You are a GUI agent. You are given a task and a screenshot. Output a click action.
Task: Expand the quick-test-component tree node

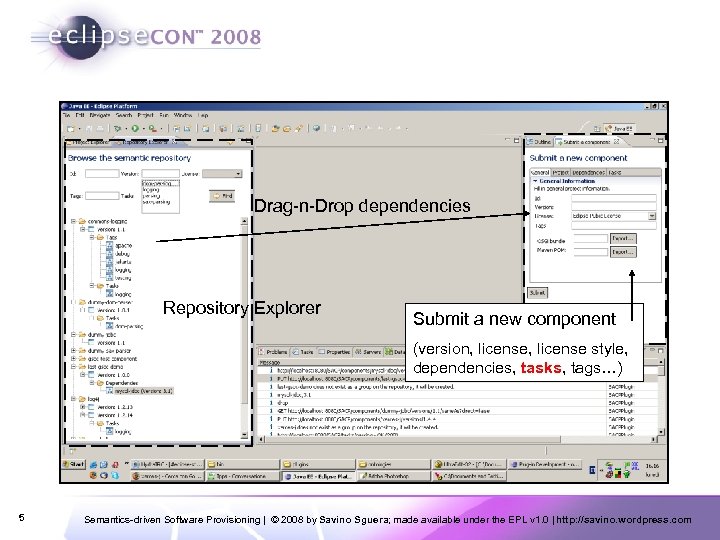pos(73,359)
